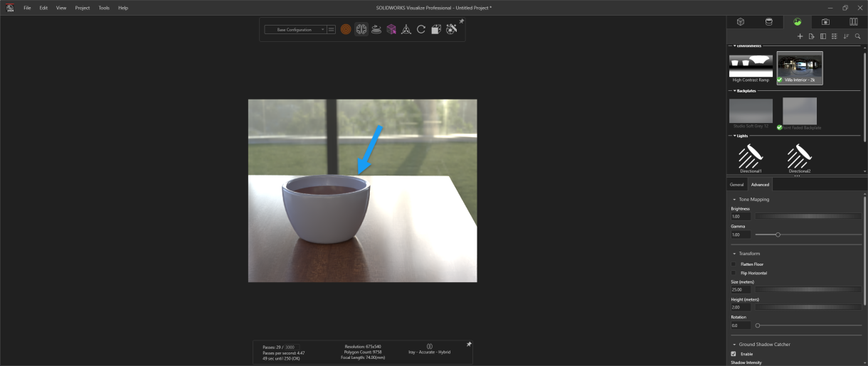Open the render output wand icon

pyautogui.click(x=451, y=30)
